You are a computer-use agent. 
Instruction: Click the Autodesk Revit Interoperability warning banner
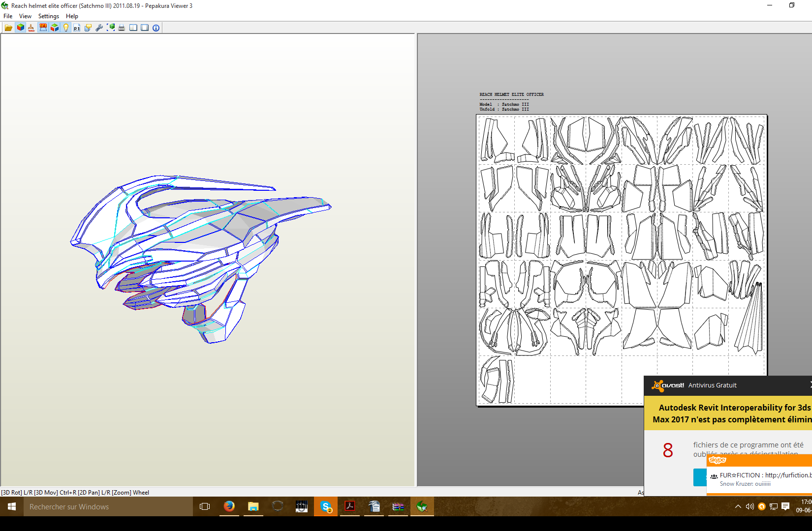point(728,413)
